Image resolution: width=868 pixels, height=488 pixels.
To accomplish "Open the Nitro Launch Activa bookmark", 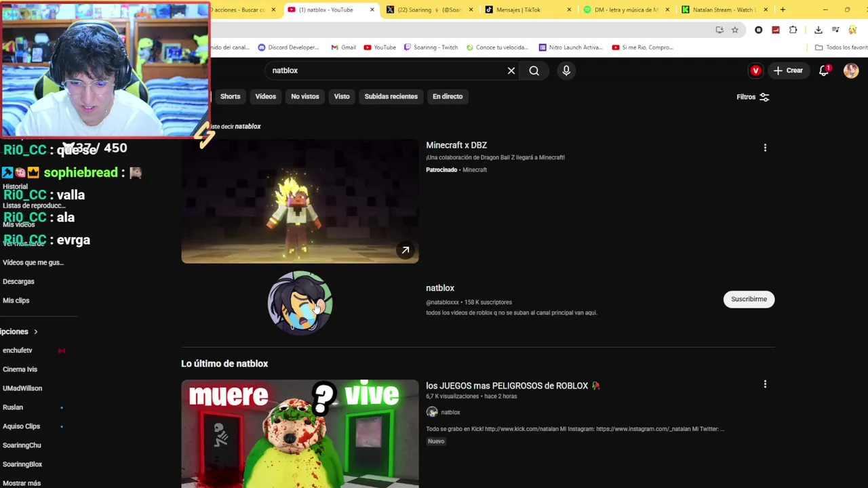I will pyautogui.click(x=570, y=47).
